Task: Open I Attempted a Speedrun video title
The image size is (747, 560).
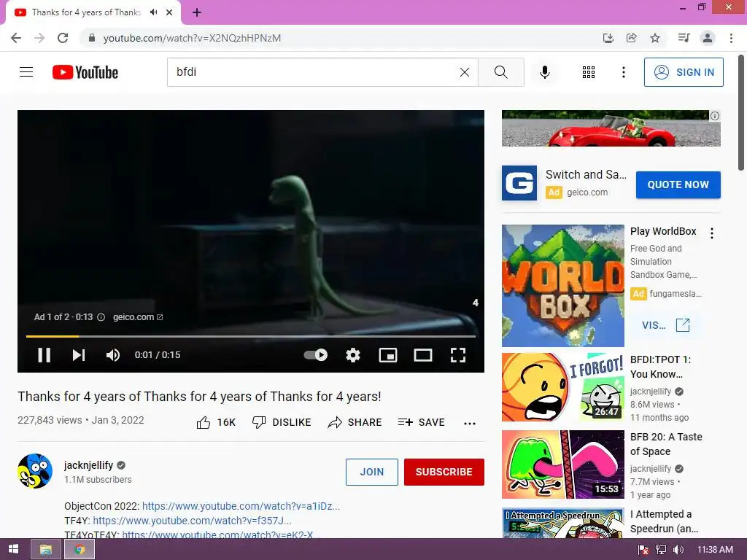Action: [664, 521]
